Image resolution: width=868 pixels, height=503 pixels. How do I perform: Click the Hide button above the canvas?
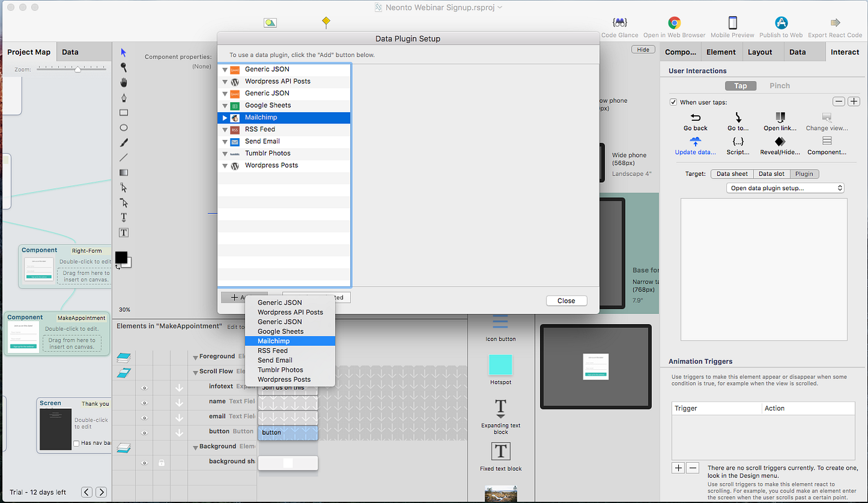(643, 49)
